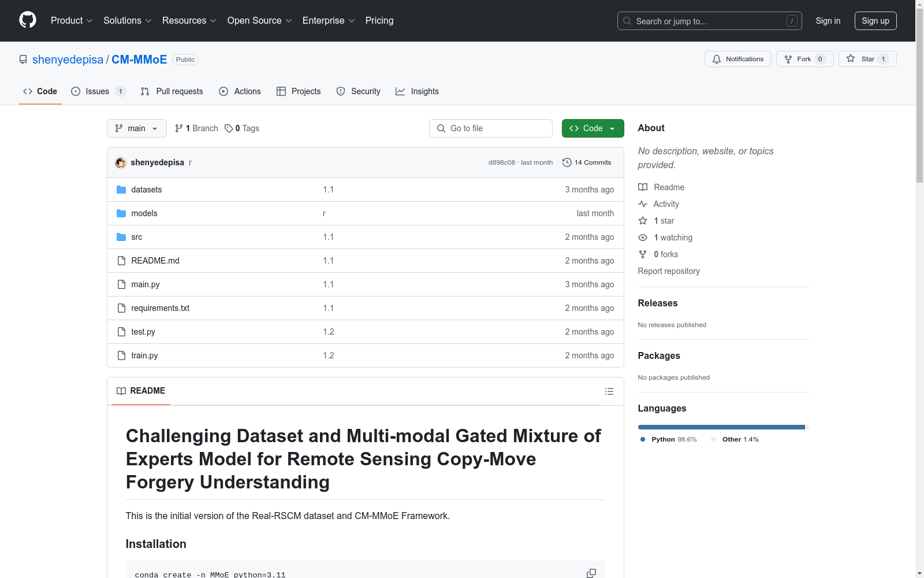Click the train.py file icon
This screenshot has width=924, height=578.
(121, 355)
